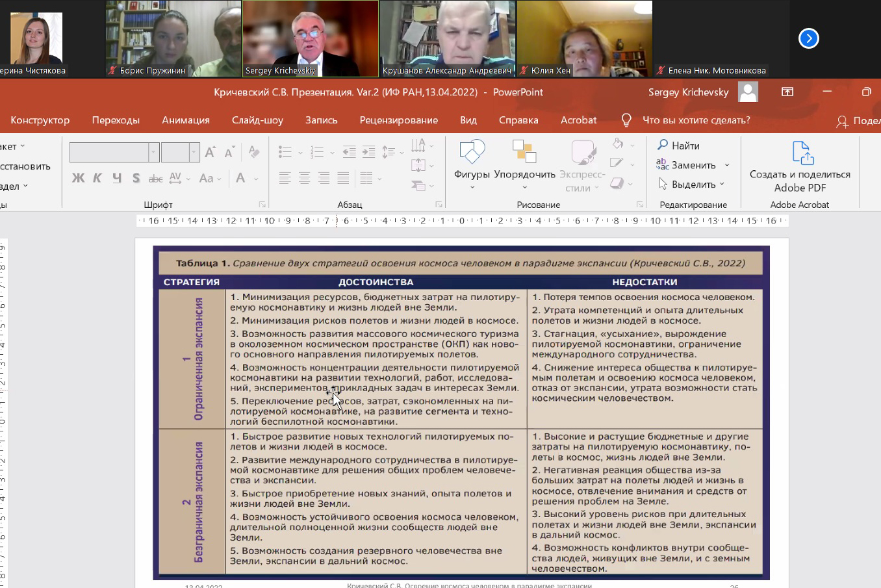This screenshot has width=881, height=588.
Task: Toggle italic К formatting
Action: coord(97,178)
